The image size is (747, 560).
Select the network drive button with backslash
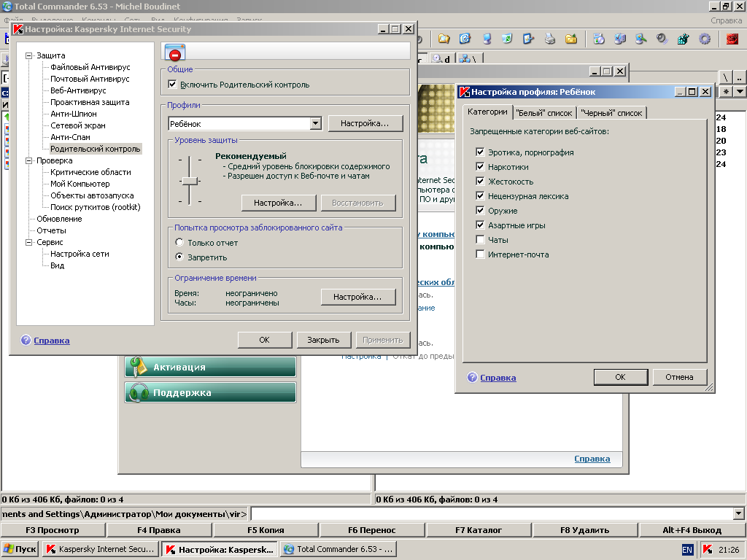[x=470, y=59]
